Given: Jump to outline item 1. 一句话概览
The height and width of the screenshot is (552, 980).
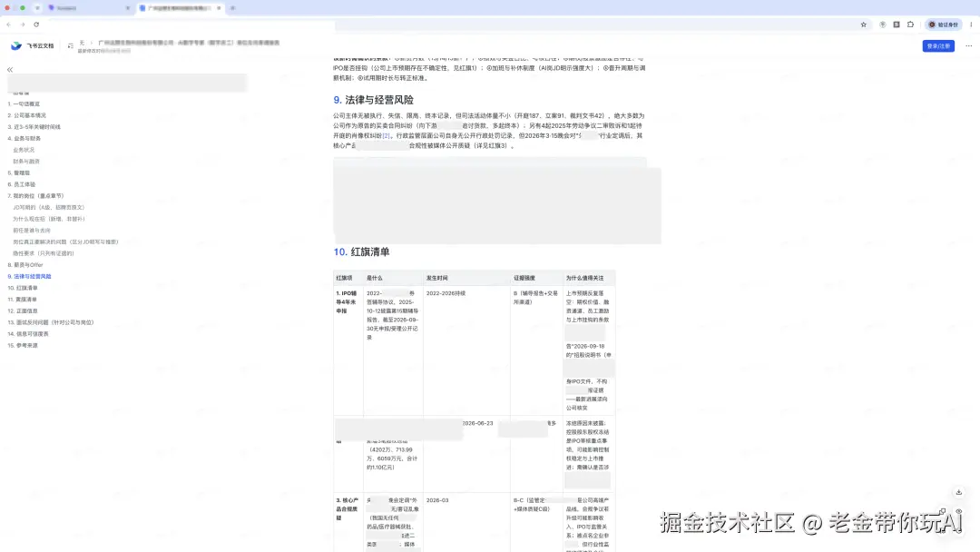Looking at the screenshot, I should (24, 103).
